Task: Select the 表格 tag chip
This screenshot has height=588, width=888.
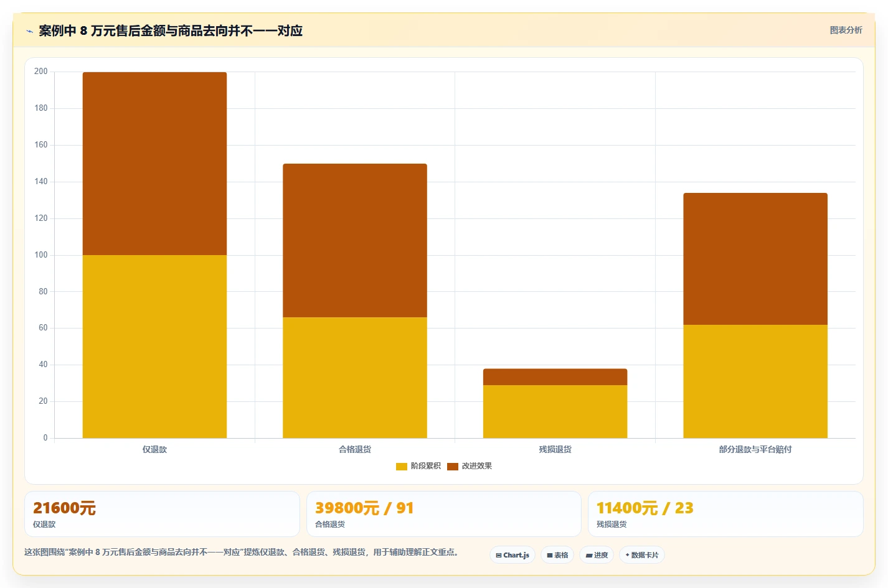Action: (557, 555)
